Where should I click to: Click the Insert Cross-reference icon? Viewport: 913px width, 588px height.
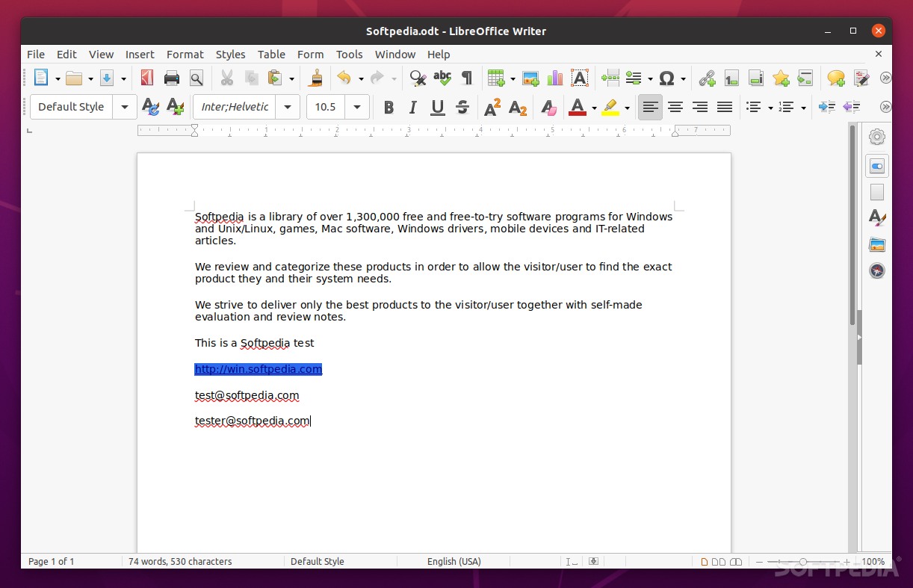point(805,78)
